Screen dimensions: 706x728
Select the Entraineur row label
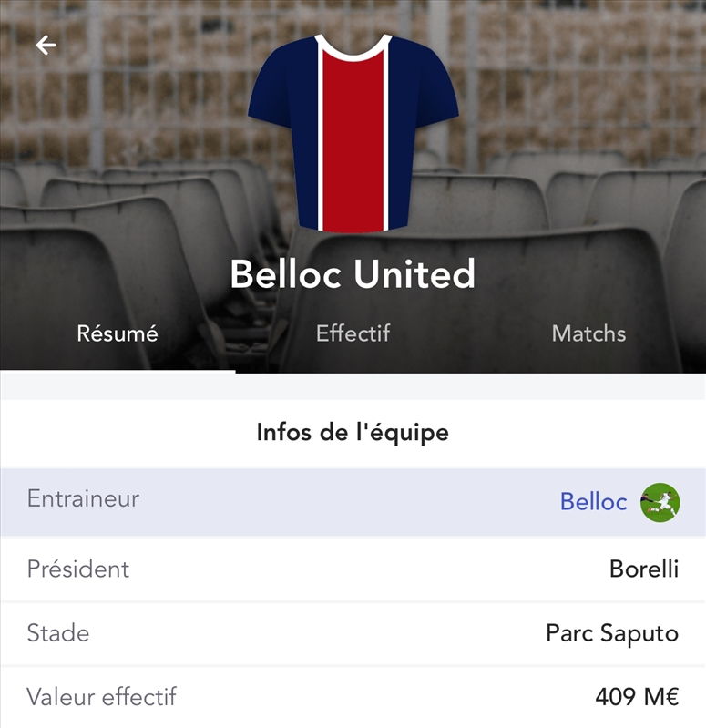coord(83,499)
